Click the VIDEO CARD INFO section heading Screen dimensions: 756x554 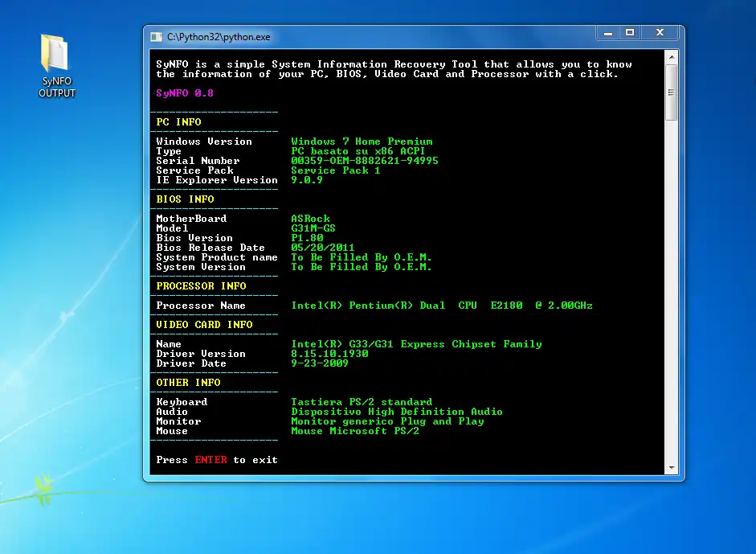coord(204,325)
